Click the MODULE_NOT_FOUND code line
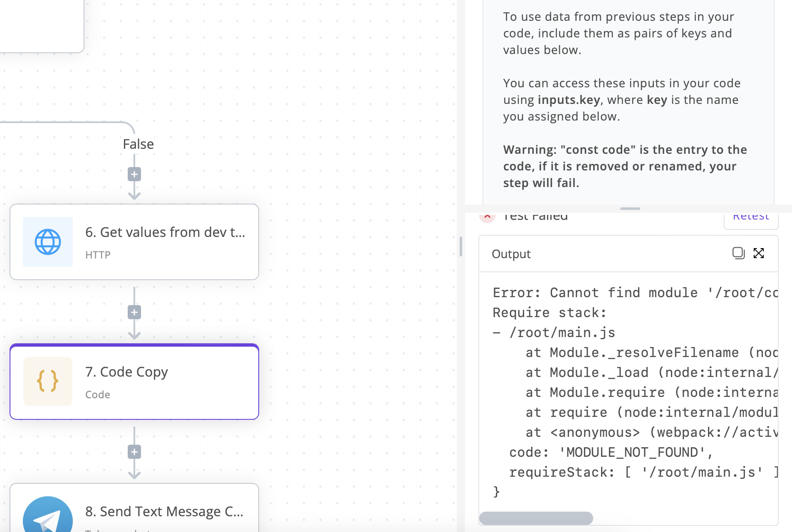 click(x=611, y=452)
